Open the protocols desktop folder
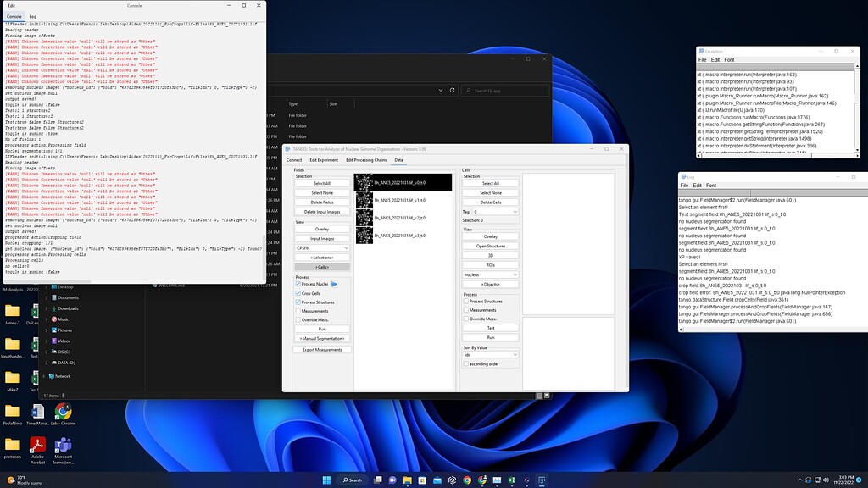 12,447
